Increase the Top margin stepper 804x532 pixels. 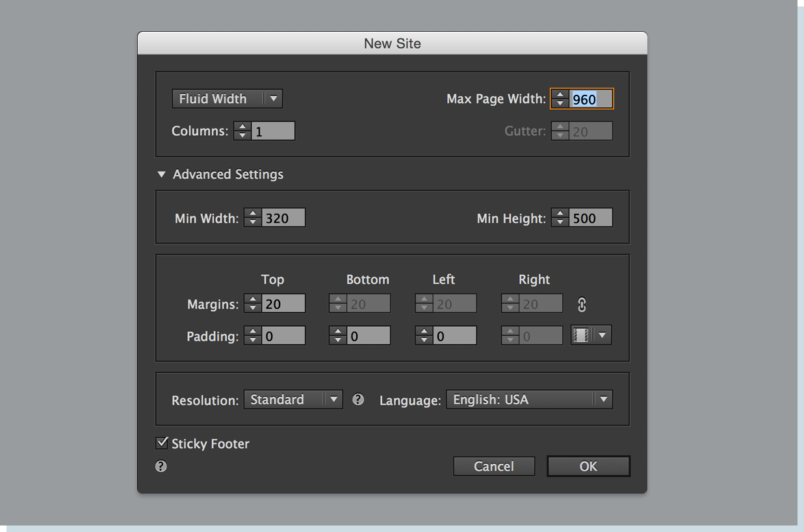(x=253, y=299)
